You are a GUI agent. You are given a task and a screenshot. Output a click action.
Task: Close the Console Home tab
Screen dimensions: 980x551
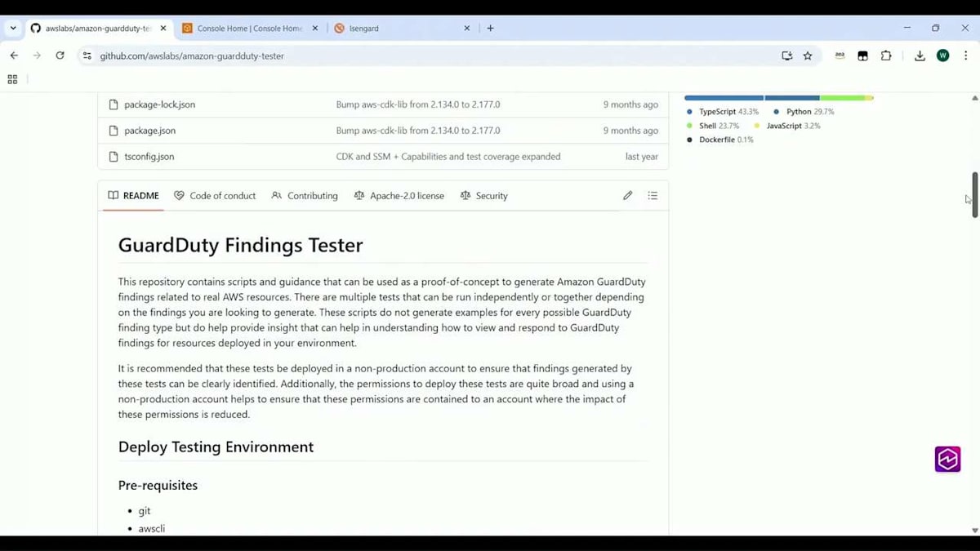point(315,28)
